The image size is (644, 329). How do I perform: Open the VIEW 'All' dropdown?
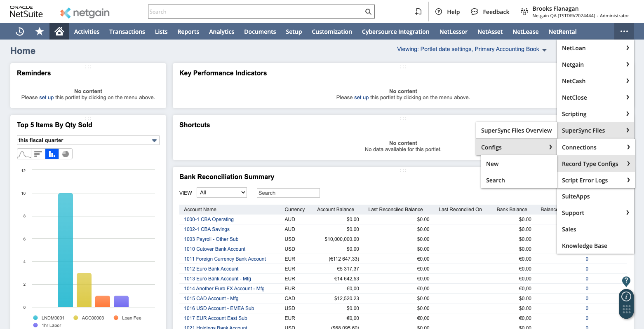(222, 193)
